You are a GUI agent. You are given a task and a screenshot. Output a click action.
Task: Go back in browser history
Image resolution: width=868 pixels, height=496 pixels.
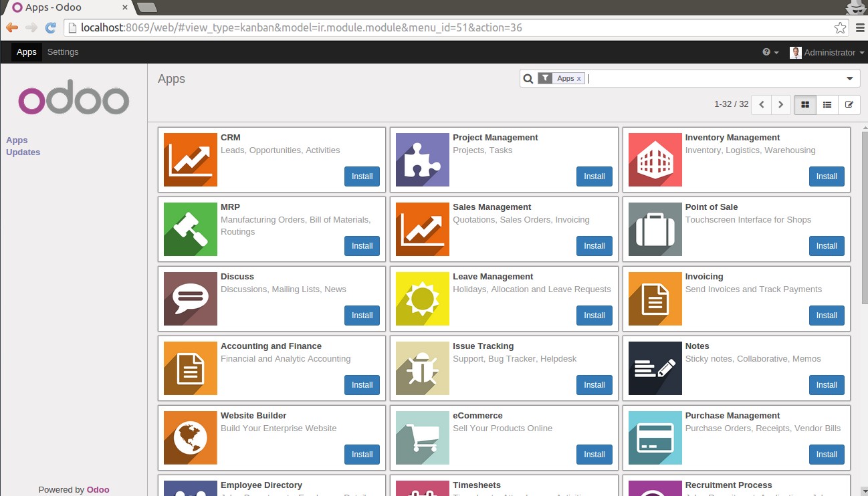coord(11,27)
